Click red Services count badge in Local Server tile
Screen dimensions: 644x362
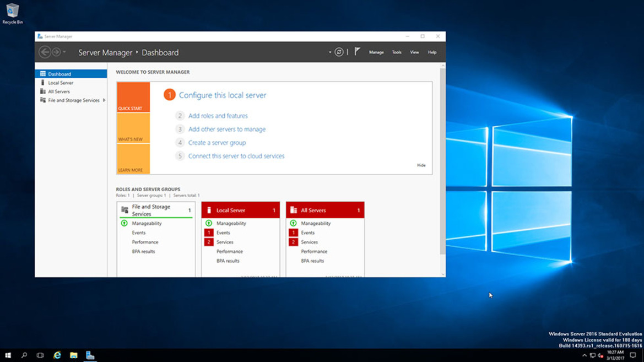tap(209, 242)
